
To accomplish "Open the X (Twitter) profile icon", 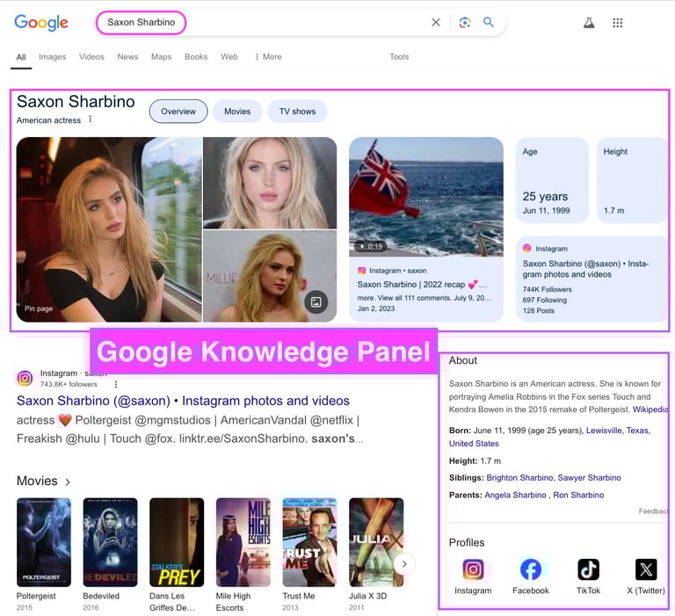I will (646, 569).
